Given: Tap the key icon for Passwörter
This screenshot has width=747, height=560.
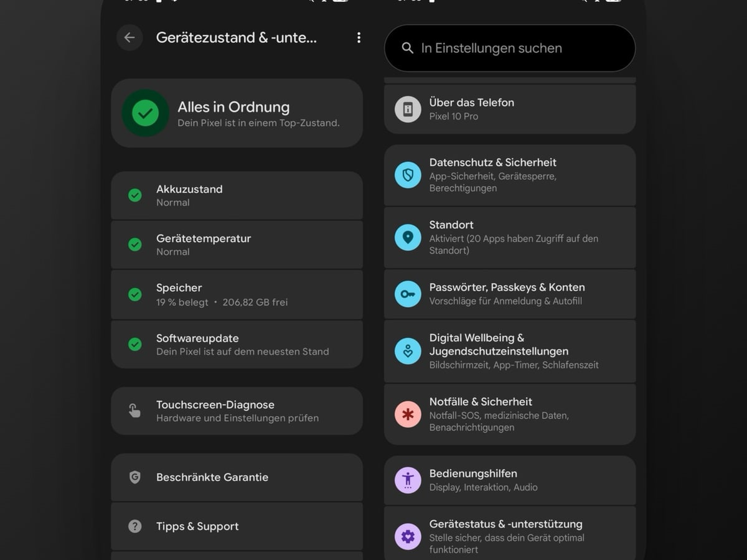Looking at the screenshot, I should (408, 294).
